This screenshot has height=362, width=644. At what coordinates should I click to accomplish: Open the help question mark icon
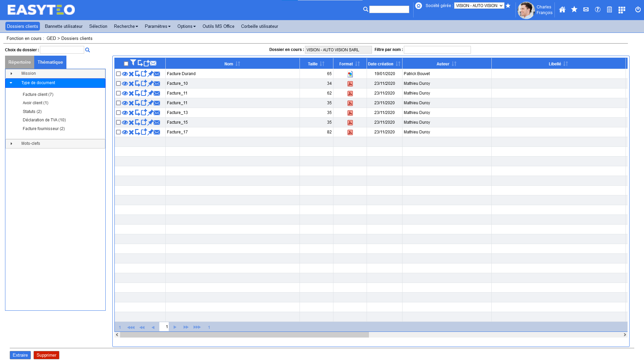[x=598, y=10]
